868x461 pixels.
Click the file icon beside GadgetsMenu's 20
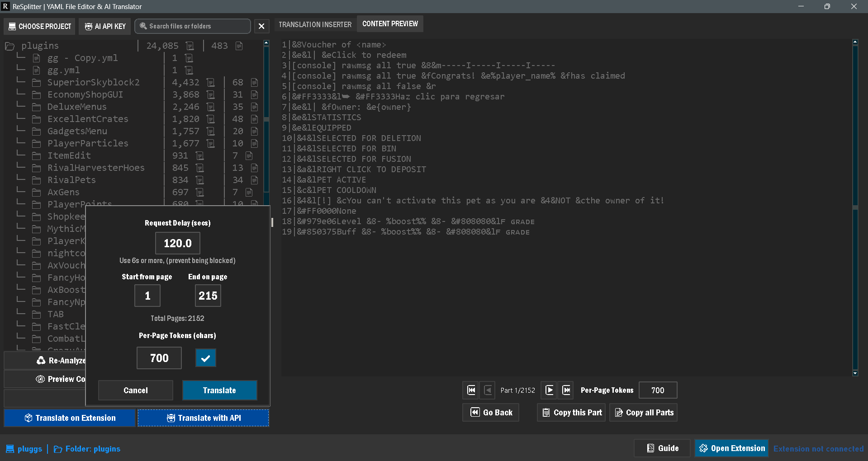click(255, 131)
